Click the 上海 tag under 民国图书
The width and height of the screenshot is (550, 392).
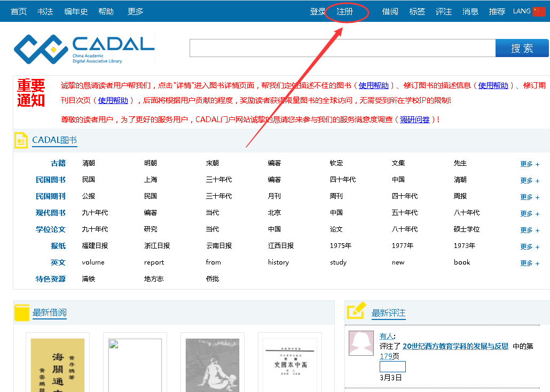tap(151, 180)
